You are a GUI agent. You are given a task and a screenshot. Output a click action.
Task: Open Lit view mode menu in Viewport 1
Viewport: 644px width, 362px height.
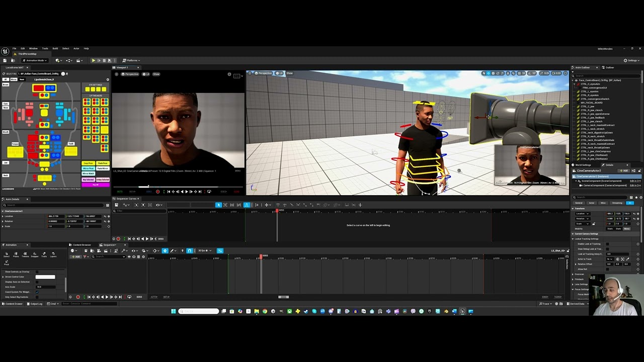[146, 74]
